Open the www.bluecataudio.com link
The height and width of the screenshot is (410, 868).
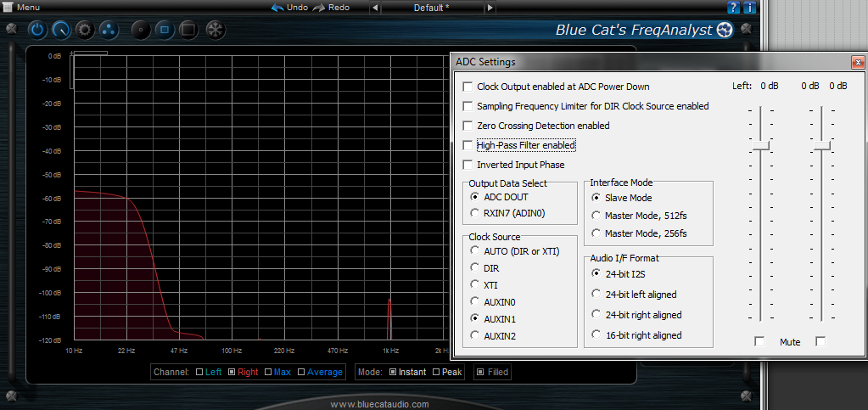tap(380, 404)
